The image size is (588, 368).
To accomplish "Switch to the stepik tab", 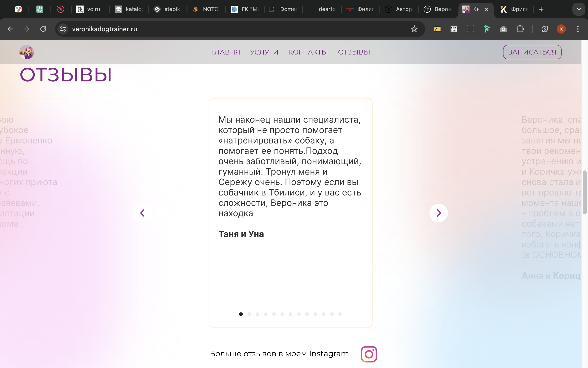I will (x=168, y=9).
